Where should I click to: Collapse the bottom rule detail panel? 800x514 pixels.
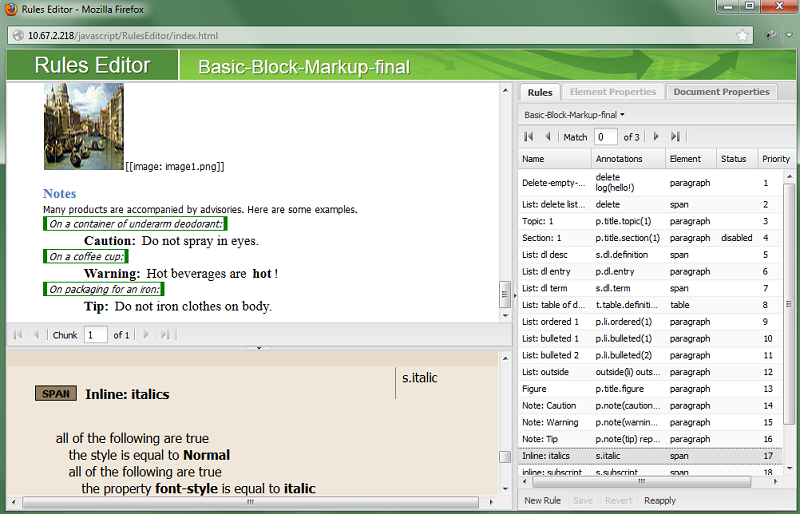tap(258, 348)
